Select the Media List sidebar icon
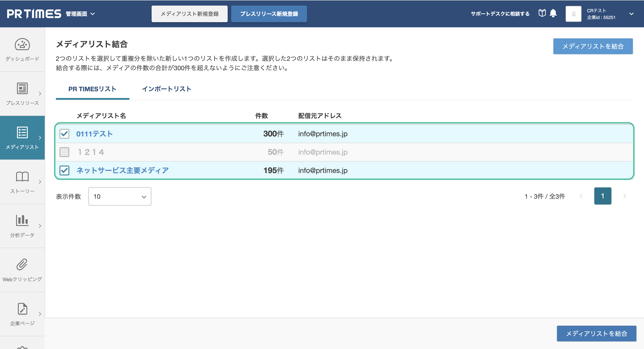This screenshot has height=349, width=644. (x=22, y=132)
